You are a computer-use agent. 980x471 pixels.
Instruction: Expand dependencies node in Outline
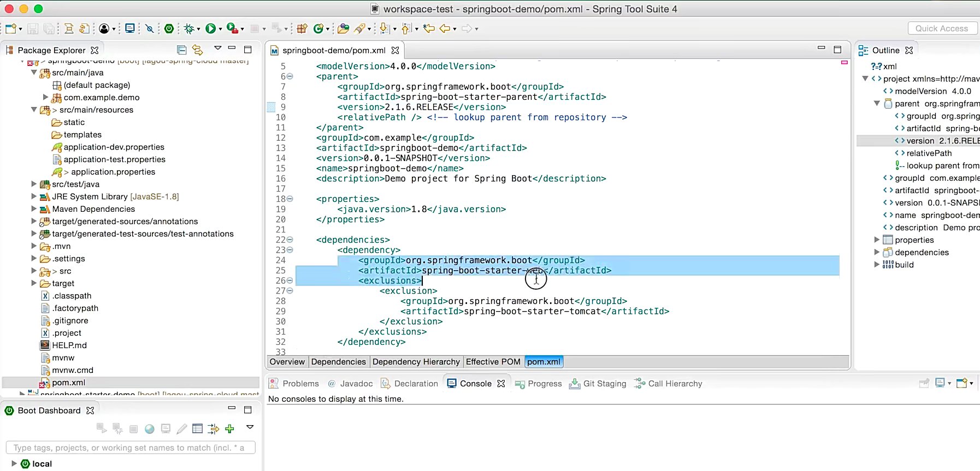click(877, 252)
